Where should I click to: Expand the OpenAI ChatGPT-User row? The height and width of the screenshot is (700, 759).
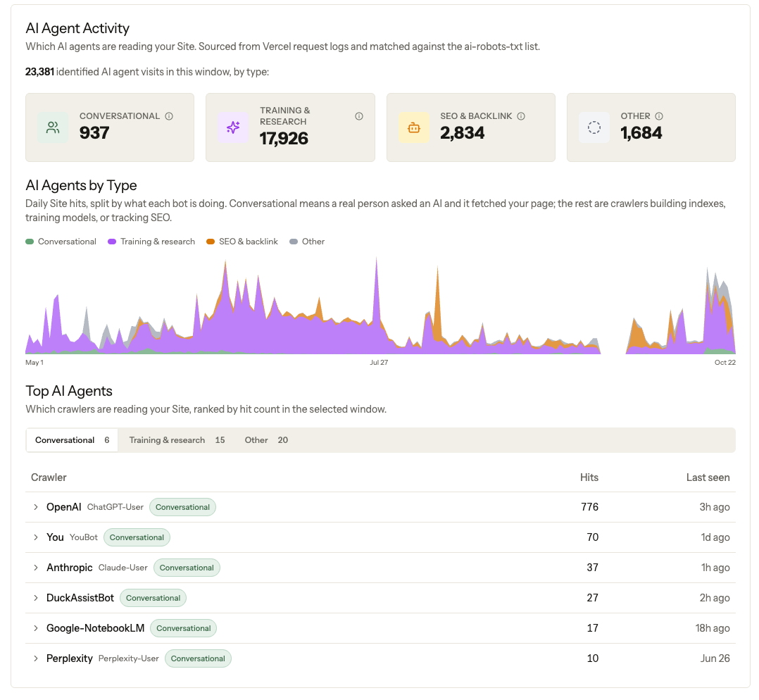36,507
